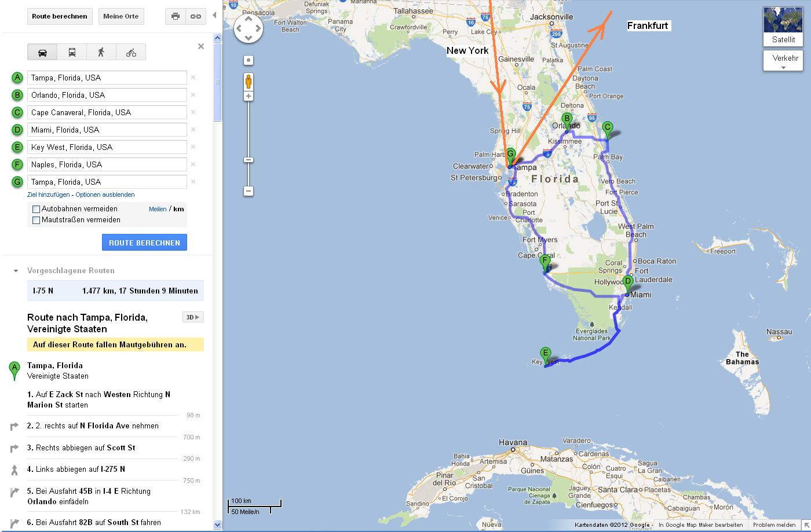This screenshot has height=532, width=811.
Task: Click the center-location button above Pegman
Action: [x=249, y=60]
